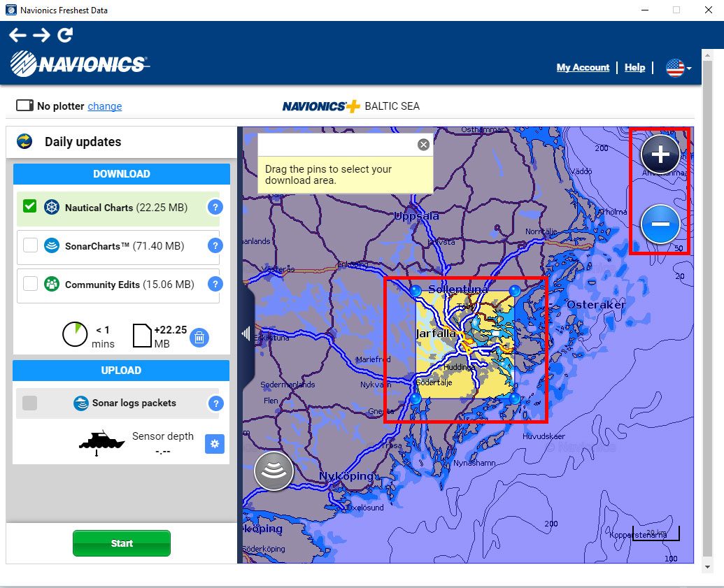Click the page vertical scrollbar
The width and height of the screenshot is (724, 588).
tap(707, 309)
